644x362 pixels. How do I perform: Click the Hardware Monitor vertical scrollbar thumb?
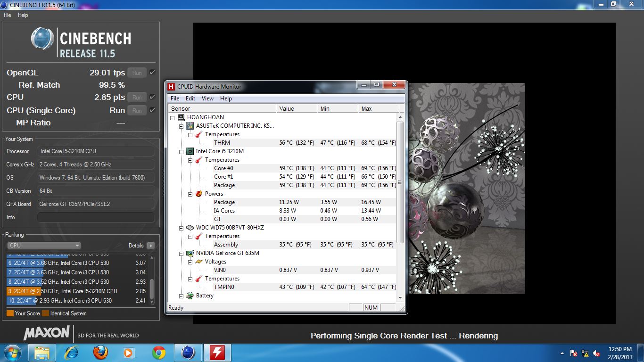coord(400,182)
